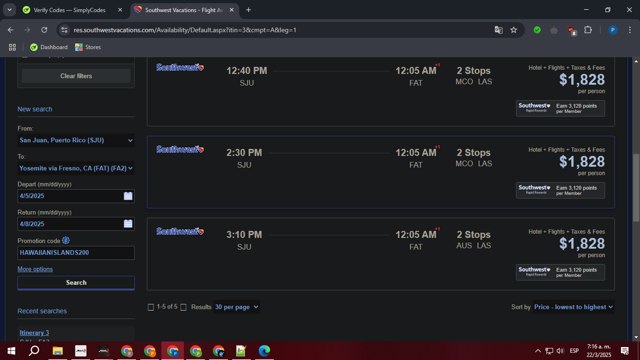
Task: Open the green checkmark SimplyCodes extension
Action: pyautogui.click(x=537, y=30)
